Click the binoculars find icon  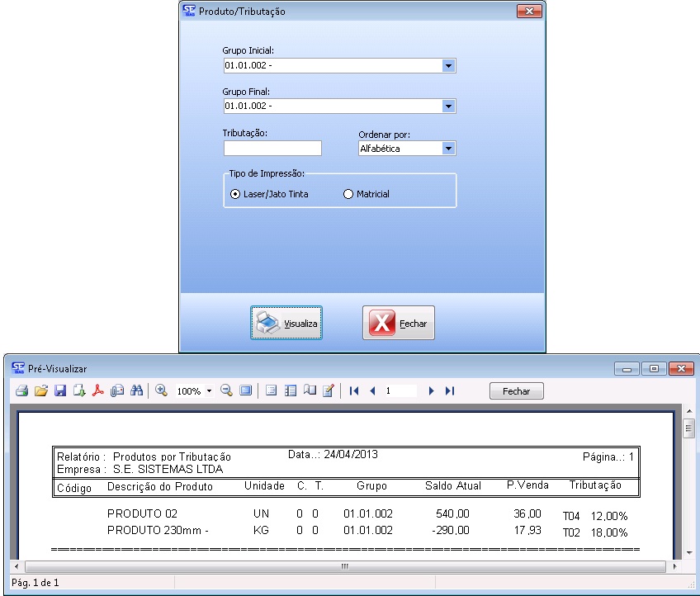pos(136,391)
